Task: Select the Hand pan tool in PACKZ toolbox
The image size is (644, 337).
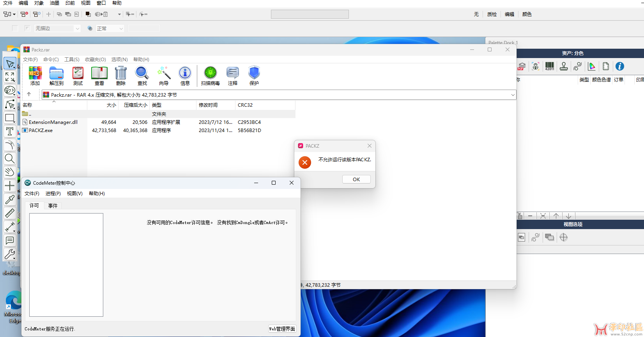Action: click(10, 172)
